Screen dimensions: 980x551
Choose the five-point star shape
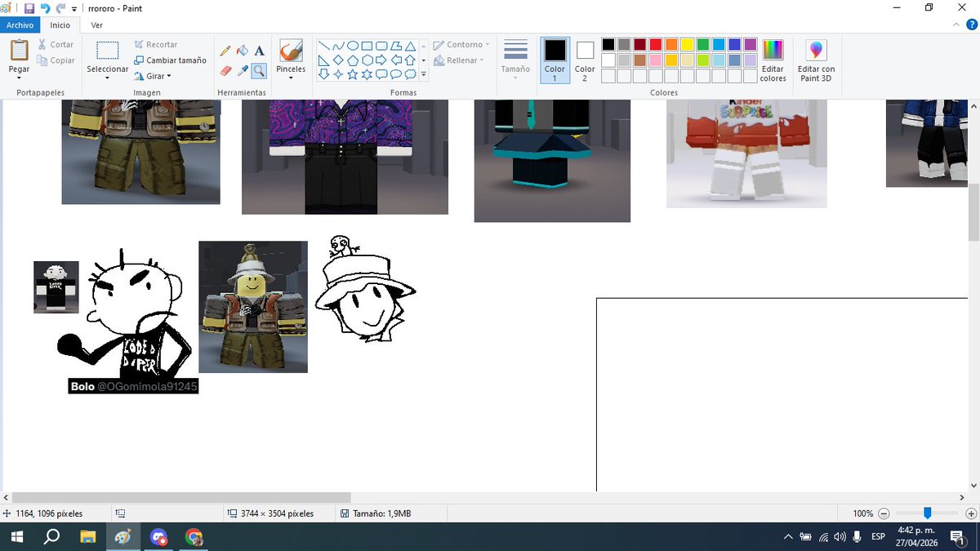click(x=353, y=74)
